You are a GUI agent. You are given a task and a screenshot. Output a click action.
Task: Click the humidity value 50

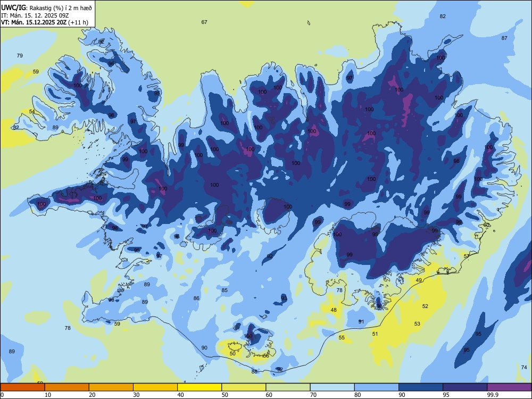232,354
